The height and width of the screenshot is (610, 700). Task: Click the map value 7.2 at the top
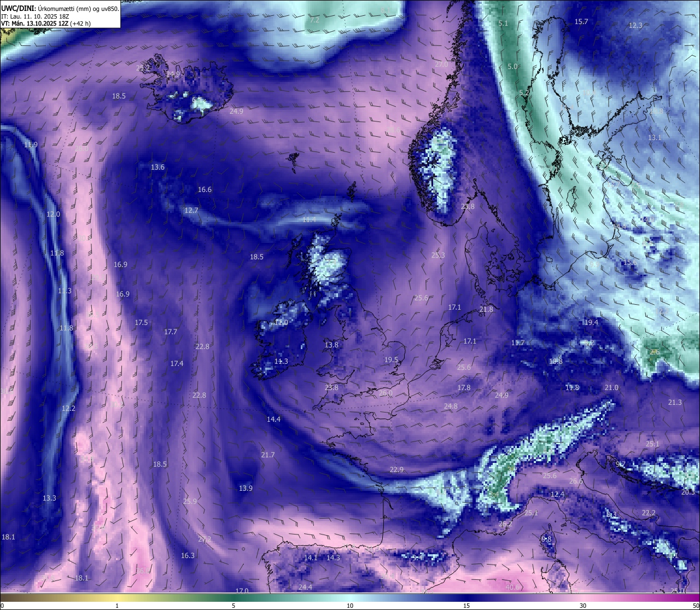coord(314,20)
